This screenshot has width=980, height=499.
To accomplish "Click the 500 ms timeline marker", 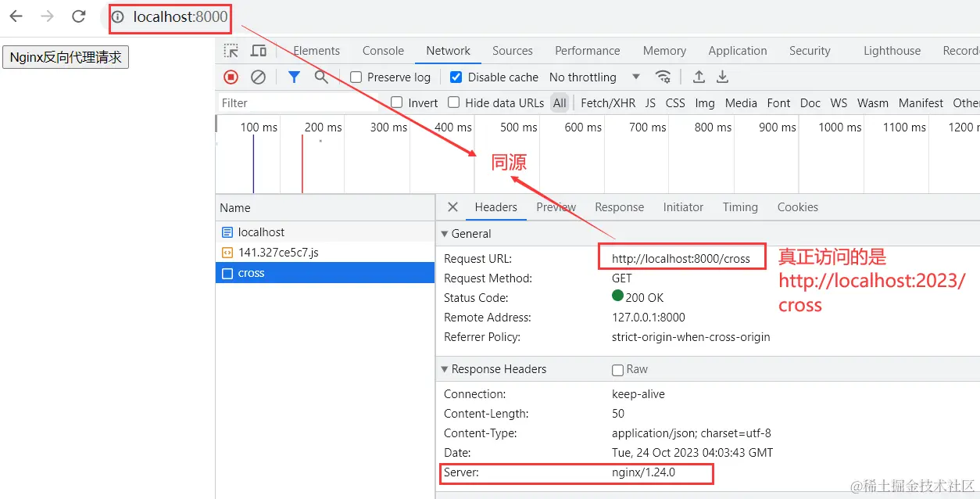I will click(x=519, y=127).
